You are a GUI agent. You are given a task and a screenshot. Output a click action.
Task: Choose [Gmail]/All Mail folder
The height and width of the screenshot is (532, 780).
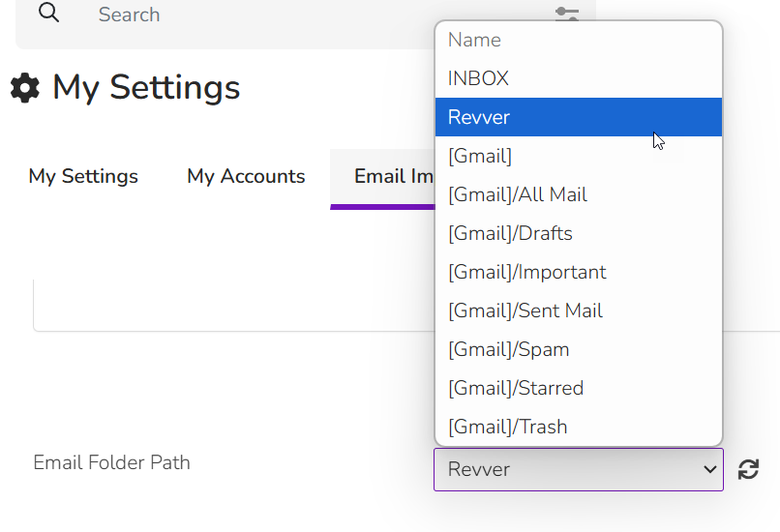click(x=579, y=194)
